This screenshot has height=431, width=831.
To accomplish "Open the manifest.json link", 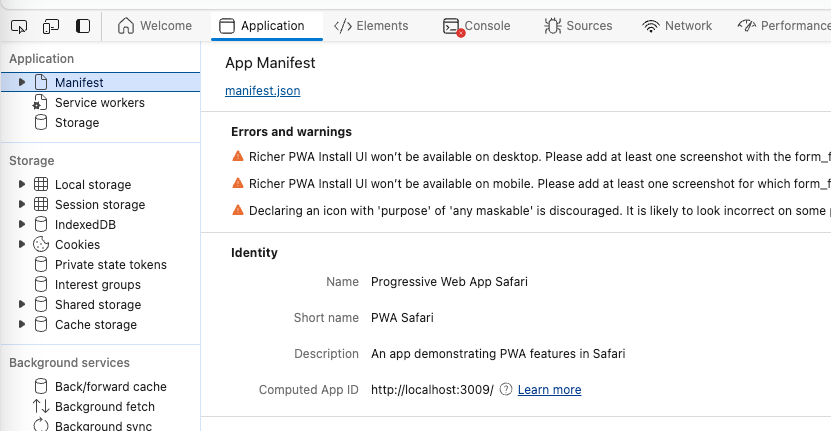I will click(x=263, y=91).
